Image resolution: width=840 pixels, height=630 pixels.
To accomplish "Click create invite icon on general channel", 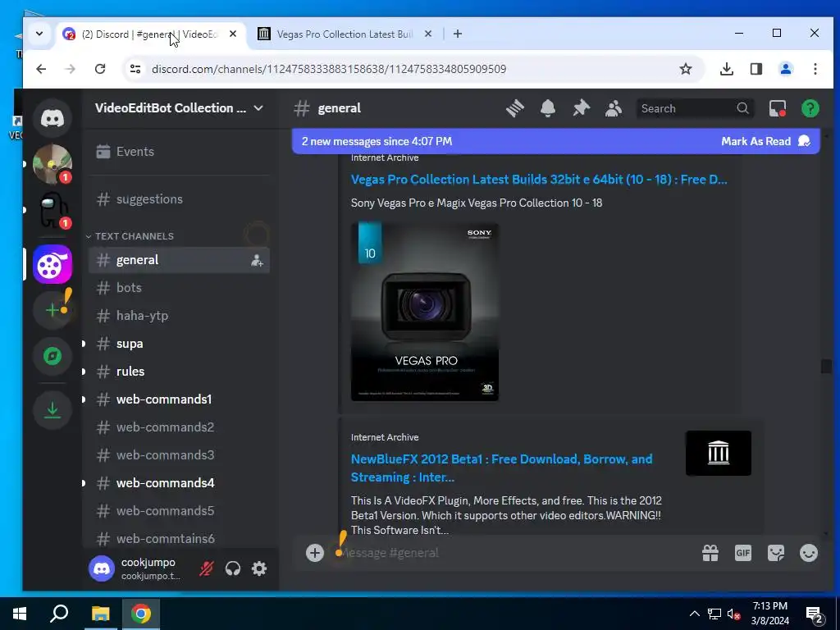I will (x=257, y=260).
